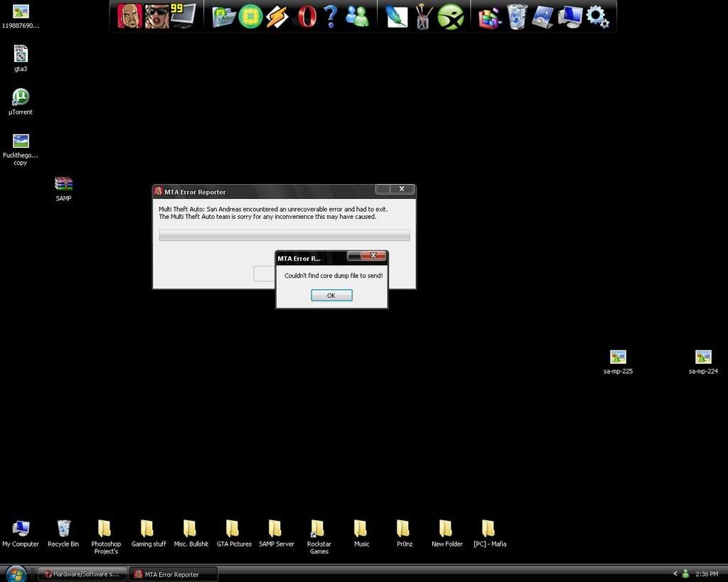Viewport: 728px width, 582px height.
Task: Launch Winamp lightning bolt icon
Action: click(x=277, y=17)
